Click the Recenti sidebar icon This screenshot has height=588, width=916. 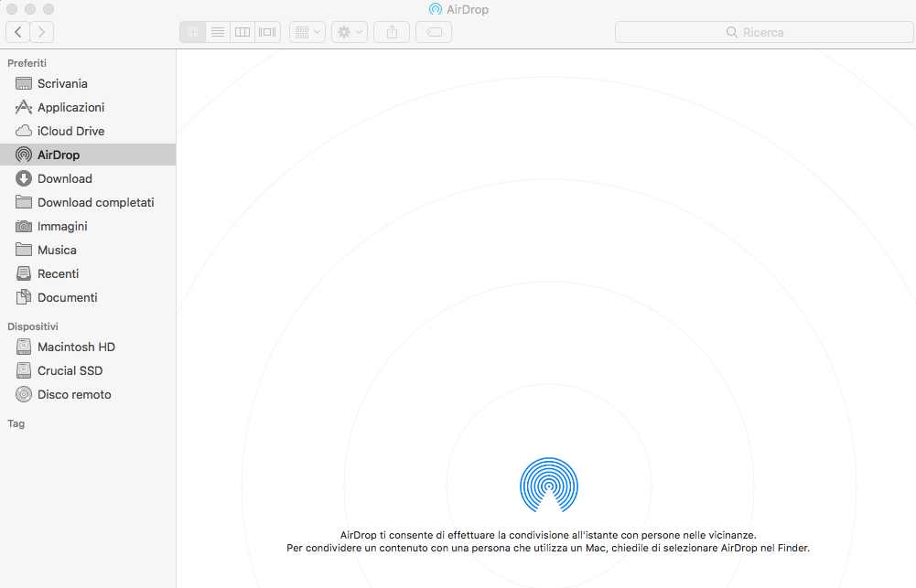coord(24,273)
